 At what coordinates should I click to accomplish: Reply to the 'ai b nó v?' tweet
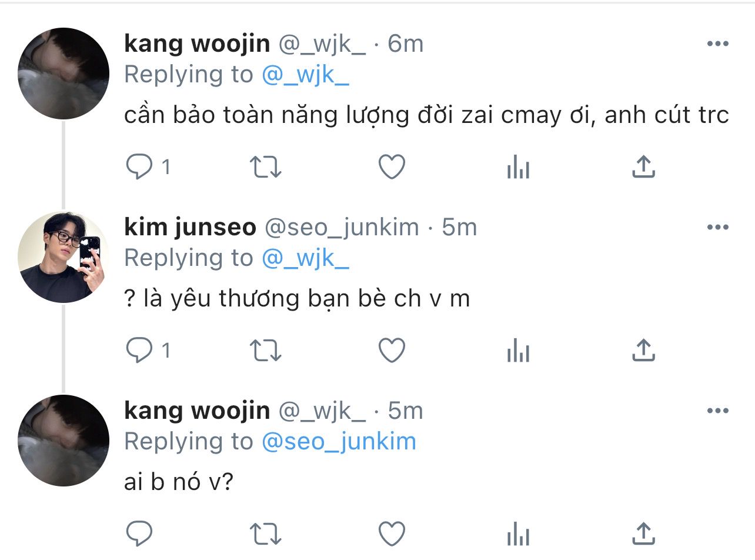(140, 534)
